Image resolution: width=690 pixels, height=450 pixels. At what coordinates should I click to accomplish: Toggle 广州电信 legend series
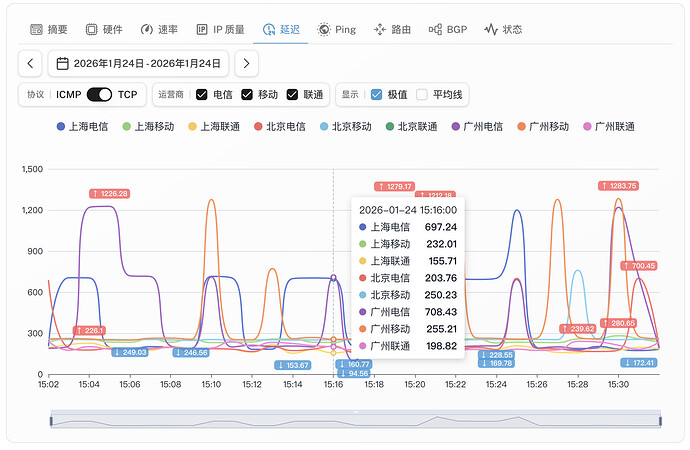click(x=477, y=127)
